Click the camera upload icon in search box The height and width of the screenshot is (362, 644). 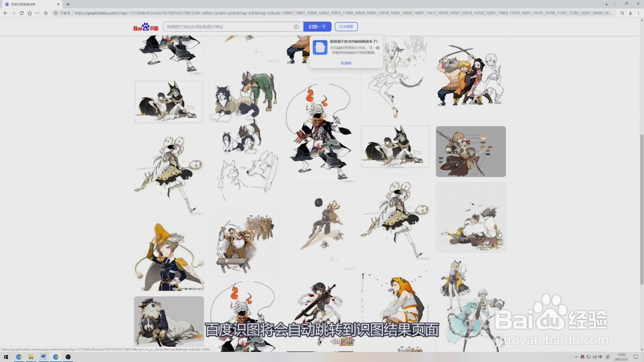point(296,27)
